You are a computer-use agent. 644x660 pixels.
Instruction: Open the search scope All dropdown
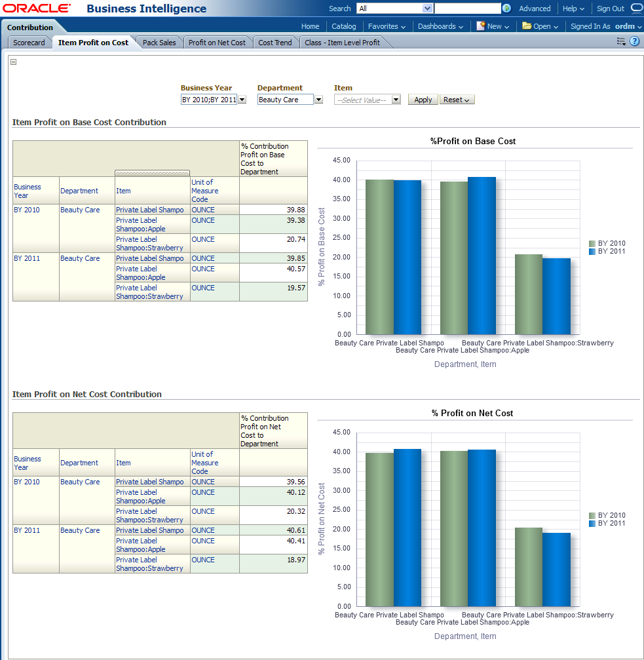click(428, 9)
